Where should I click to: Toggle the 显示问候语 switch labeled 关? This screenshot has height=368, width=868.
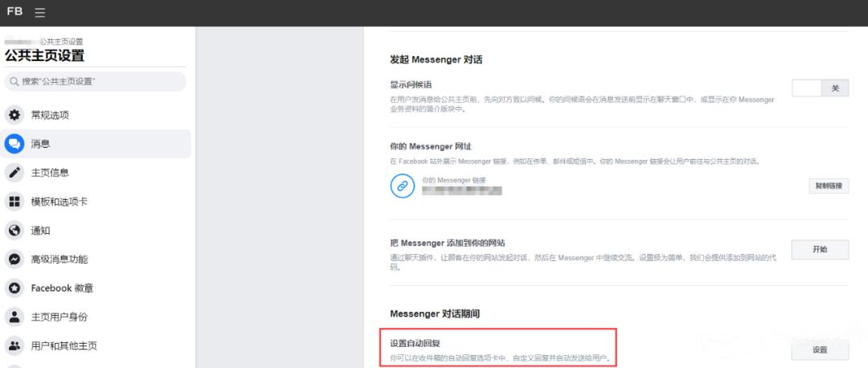coord(821,88)
